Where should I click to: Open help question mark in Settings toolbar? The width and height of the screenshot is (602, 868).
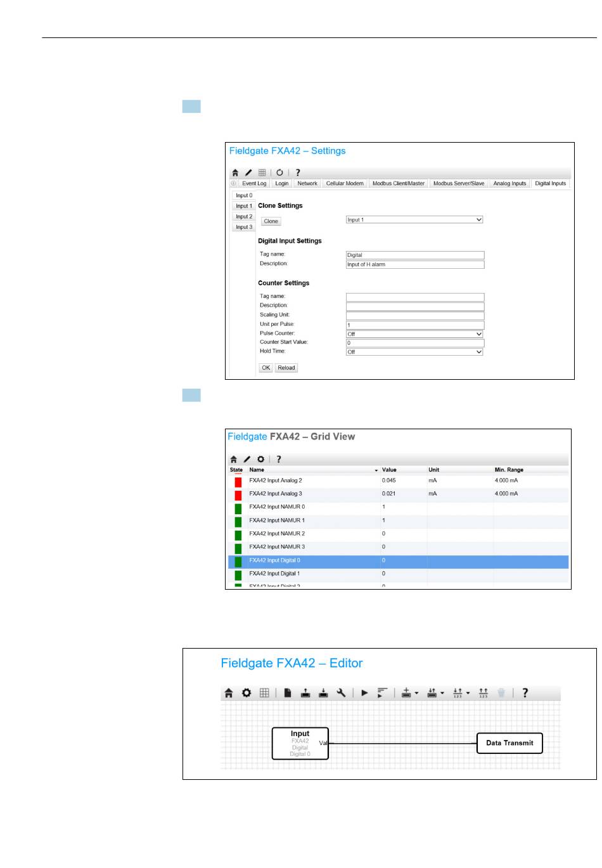click(298, 172)
